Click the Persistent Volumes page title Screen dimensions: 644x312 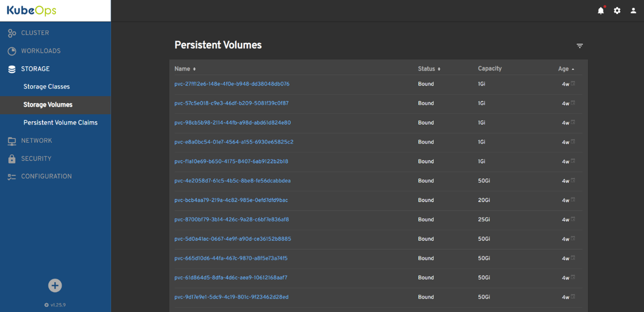tap(218, 45)
